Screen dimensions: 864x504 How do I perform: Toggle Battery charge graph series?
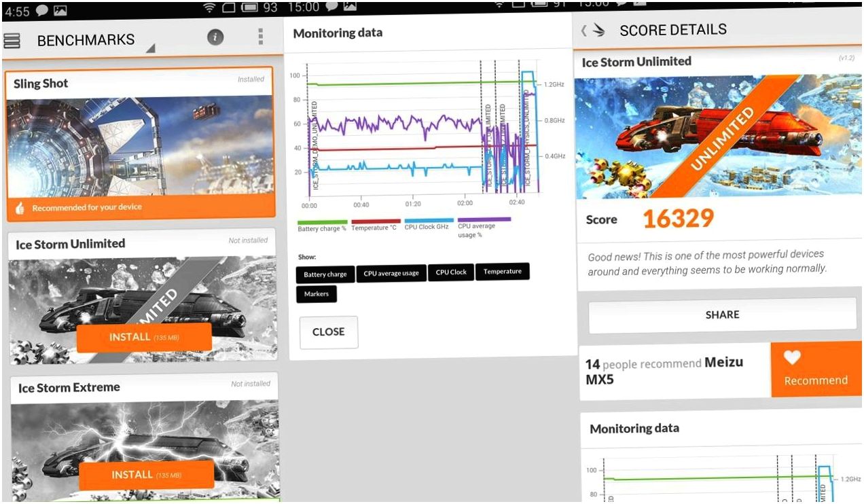(x=325, y=274)
